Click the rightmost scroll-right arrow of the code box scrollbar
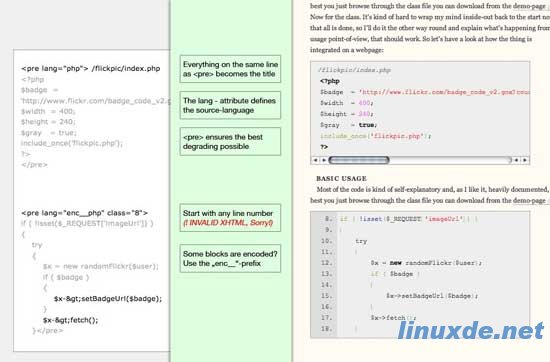Image resolution: width=550 pixels, height=362 pixels. (x=525, y=160)
